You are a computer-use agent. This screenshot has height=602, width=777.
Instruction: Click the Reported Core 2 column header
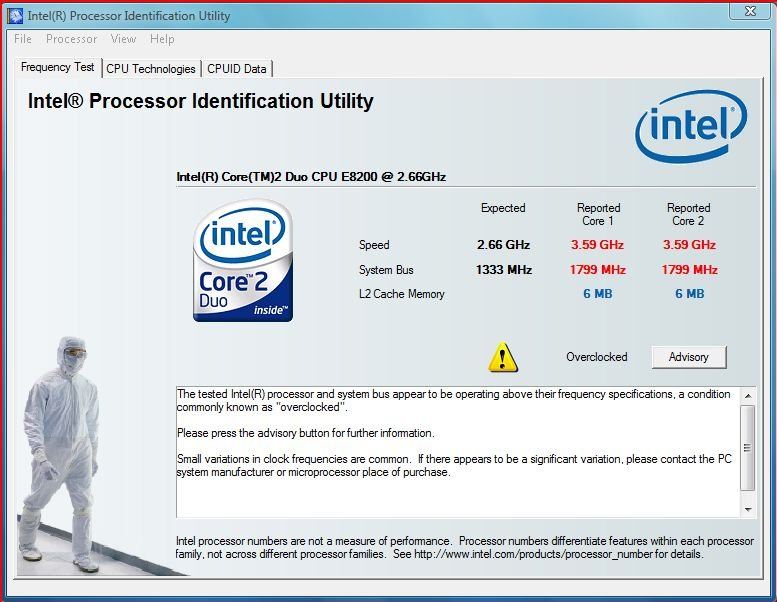pyautogui.click(x=688, y=214)
